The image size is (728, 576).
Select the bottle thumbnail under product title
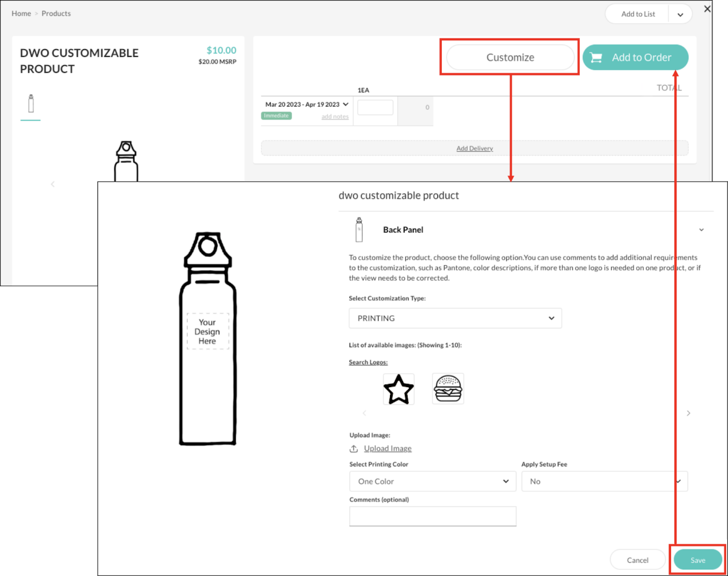pos(31,104)
